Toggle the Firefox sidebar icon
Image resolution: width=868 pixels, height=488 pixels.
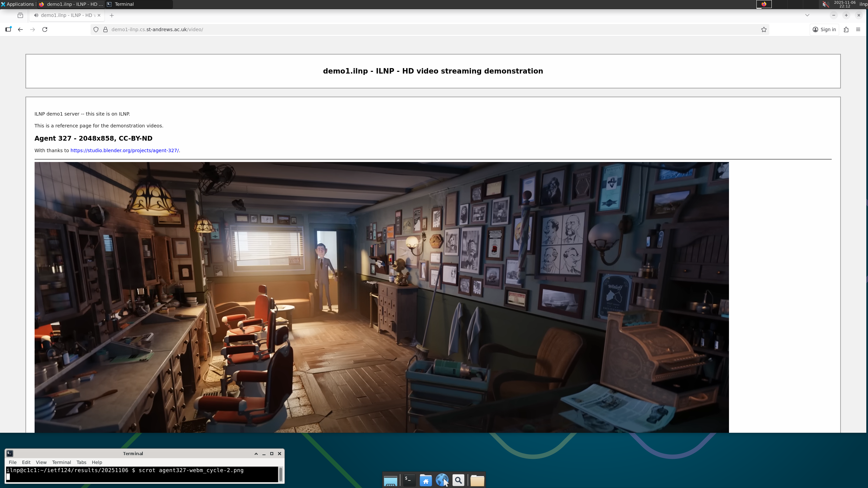click(x=8, y=29)
